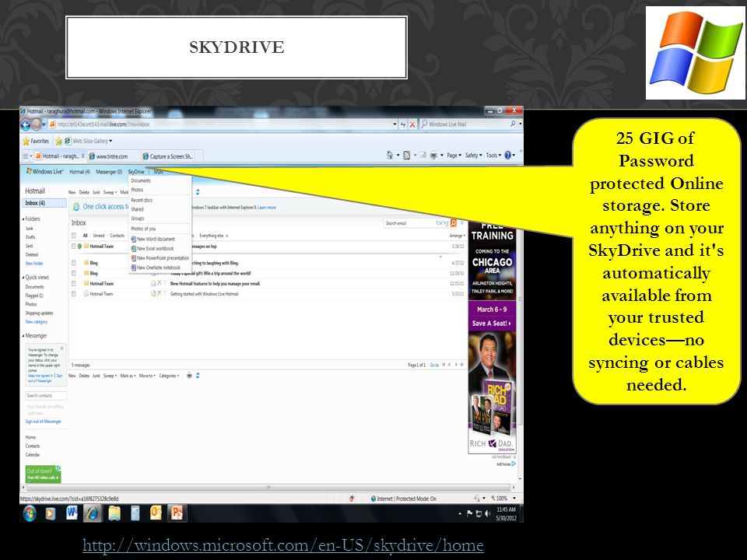
Task: Open the Page menu dropdown
Action: [x=454, y=156]
